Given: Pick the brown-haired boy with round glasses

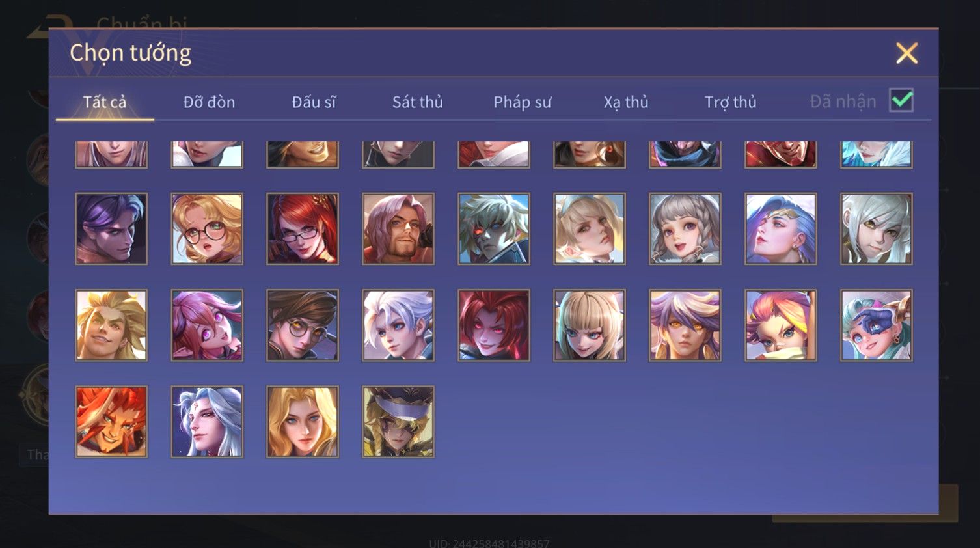Looking at the screenshot, I should click(x=303, y=325).
